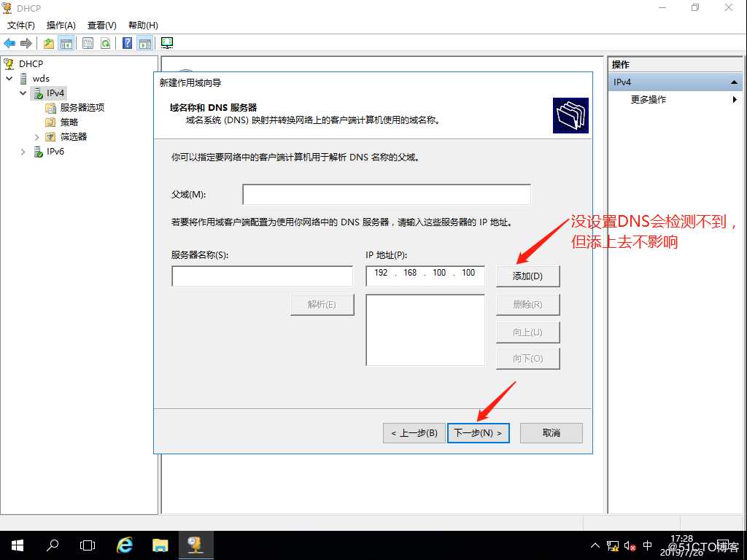747x560 pixels.
Task: Toggle the Show/Hide console tree icon
Action: coord(66,43)
